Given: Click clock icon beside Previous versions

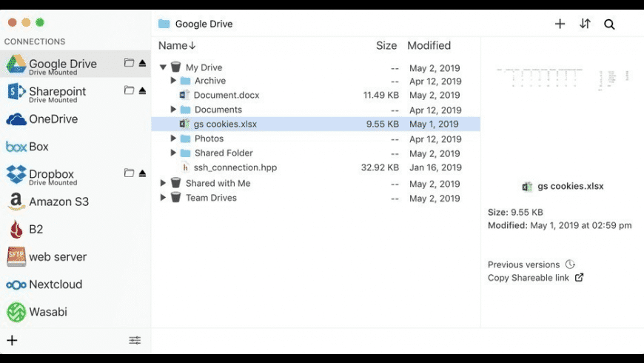Looking at the screenshot, I should tap(570, 264).
